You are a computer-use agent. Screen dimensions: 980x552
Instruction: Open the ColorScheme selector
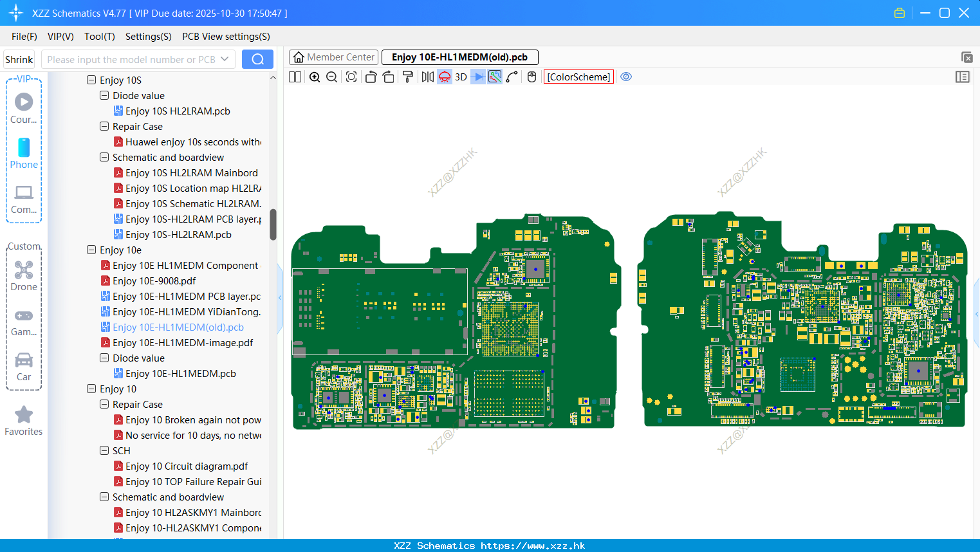[x=578, y=77]
